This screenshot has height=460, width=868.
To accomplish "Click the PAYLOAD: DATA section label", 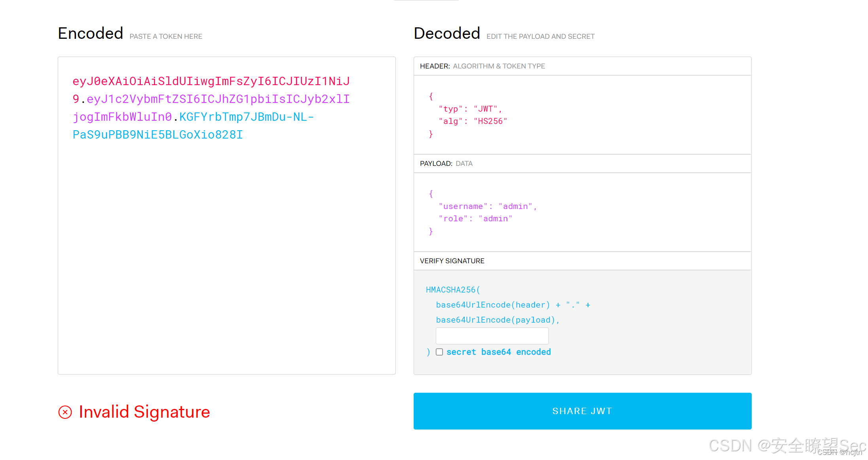I will (446, 163).
